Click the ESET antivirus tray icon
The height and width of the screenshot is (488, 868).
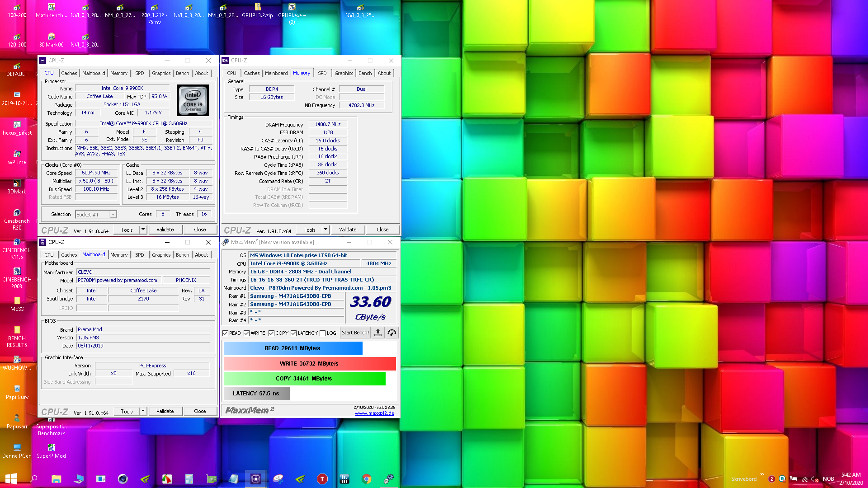(x=782, y=479)
